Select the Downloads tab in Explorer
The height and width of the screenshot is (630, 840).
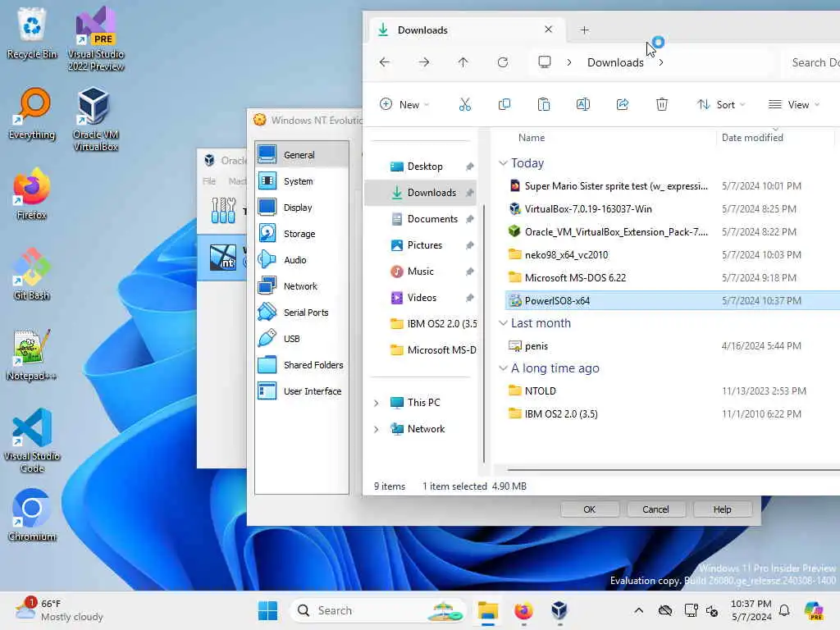pos(465,30)
